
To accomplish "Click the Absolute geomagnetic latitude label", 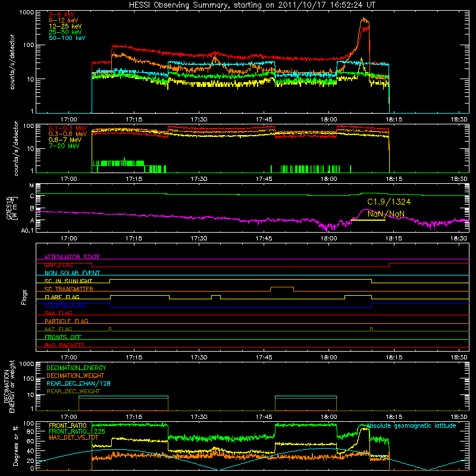I will (411, 425).
